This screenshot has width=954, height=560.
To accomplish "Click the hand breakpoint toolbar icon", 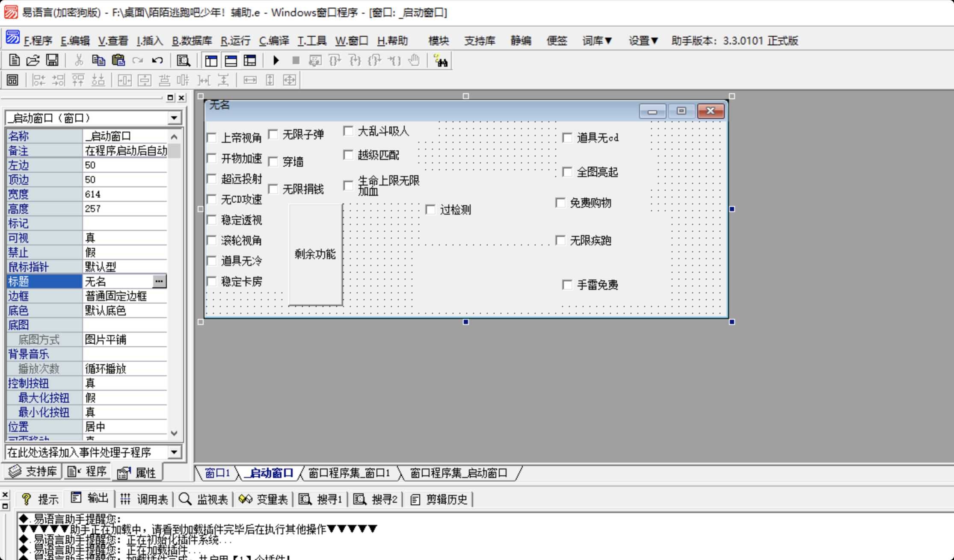I will tap(414, 61).
